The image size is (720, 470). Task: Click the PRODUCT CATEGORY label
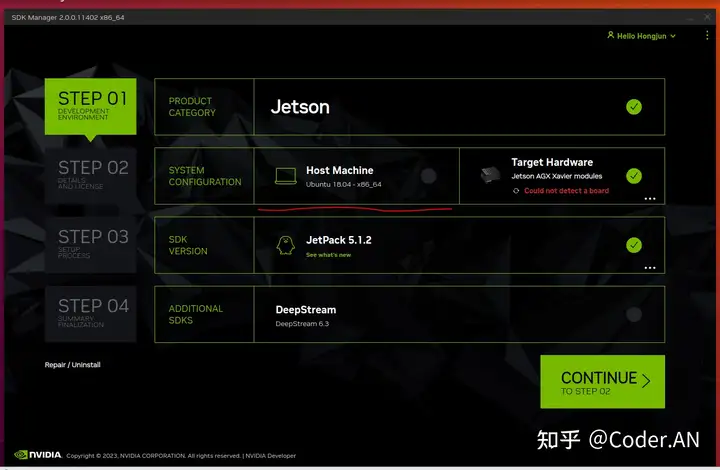(x=192, y=107)
